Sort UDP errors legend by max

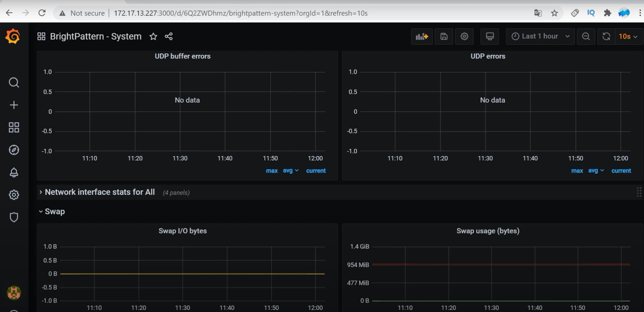[577, 171]
